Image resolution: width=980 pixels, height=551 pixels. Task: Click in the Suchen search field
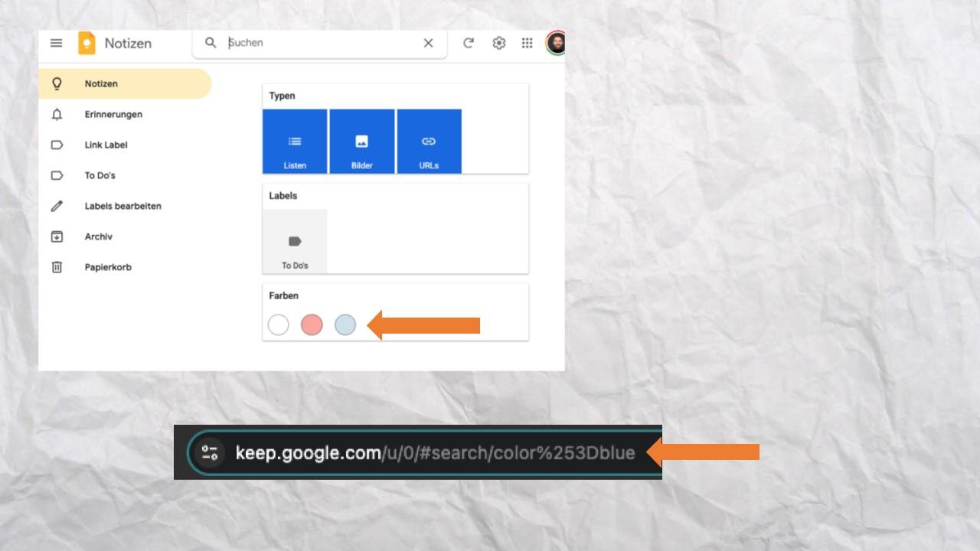click(322, 43)
